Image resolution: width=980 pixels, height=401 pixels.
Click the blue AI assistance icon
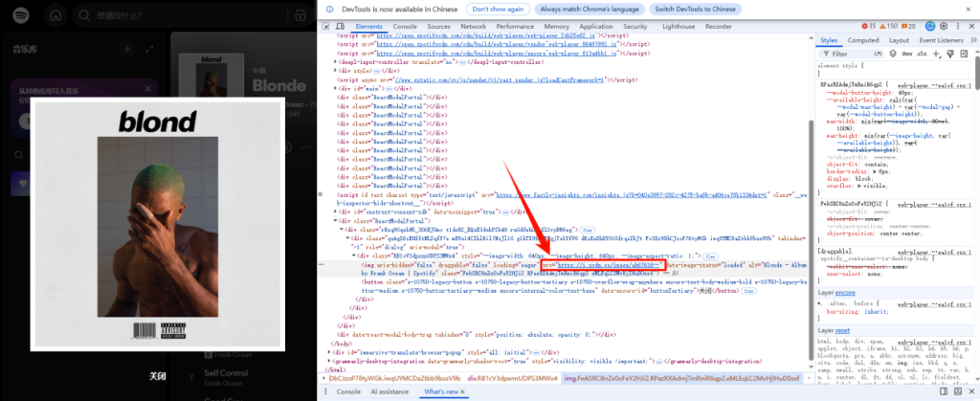pyautogui.click(x=929, y=26)
